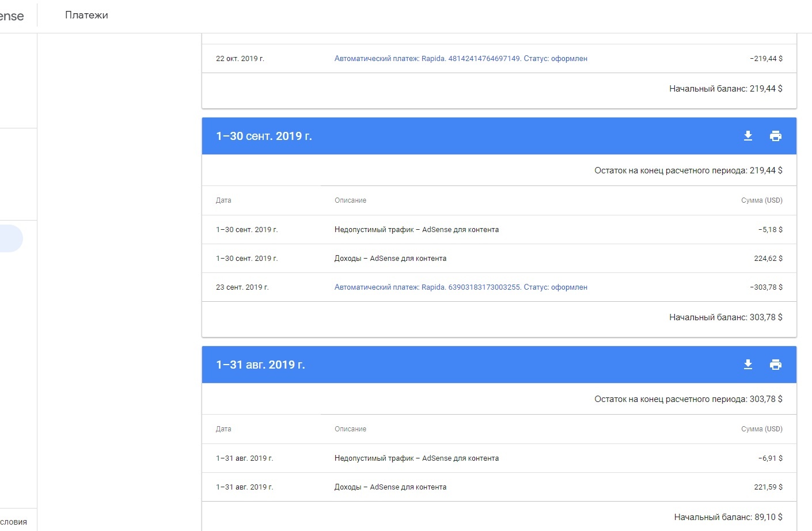Viewport: 812px width, 531px height.
Task: Select the August Доходы 221,59 $ row
Action: (x=390, y=487)
